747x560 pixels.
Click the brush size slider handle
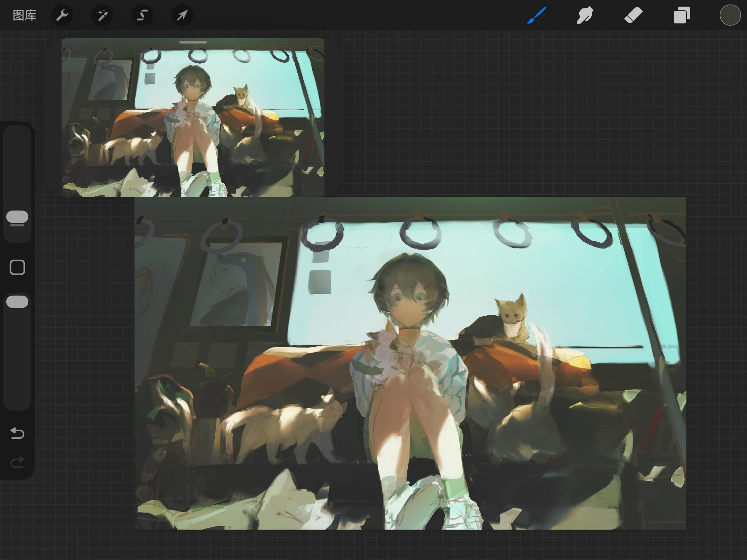(17, 217)
